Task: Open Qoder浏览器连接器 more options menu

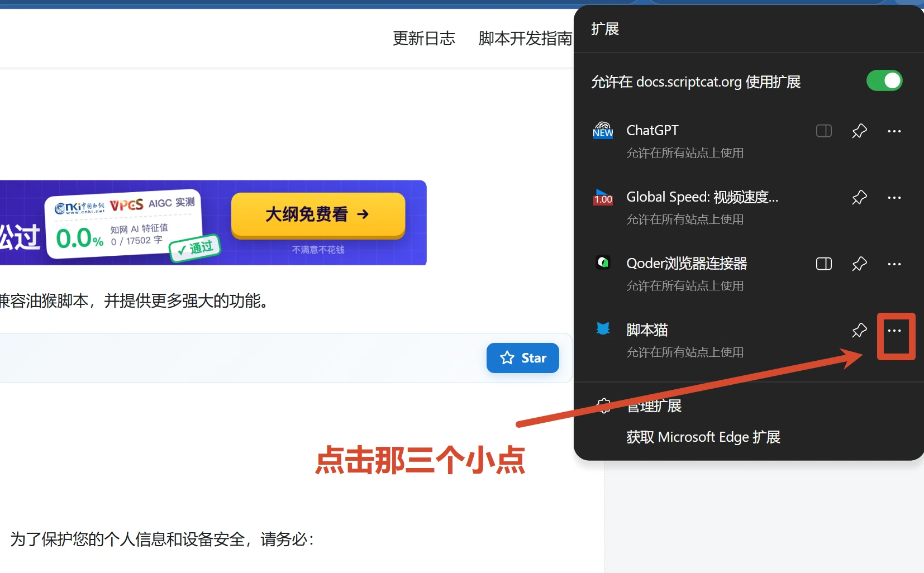Action: coord(894,264)
